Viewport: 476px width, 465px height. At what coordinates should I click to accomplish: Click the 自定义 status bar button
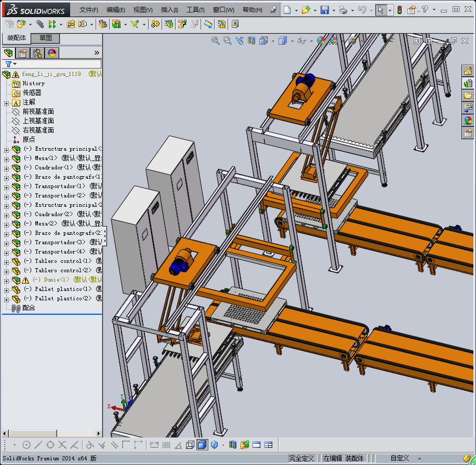[400, 458]
